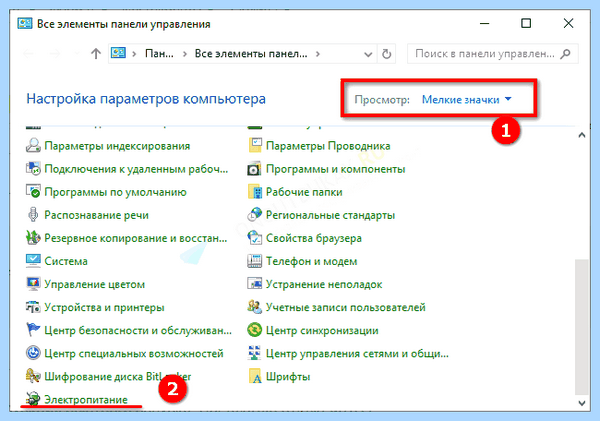
Task: Click the search magnifier icon
Action: click(565, 54)
